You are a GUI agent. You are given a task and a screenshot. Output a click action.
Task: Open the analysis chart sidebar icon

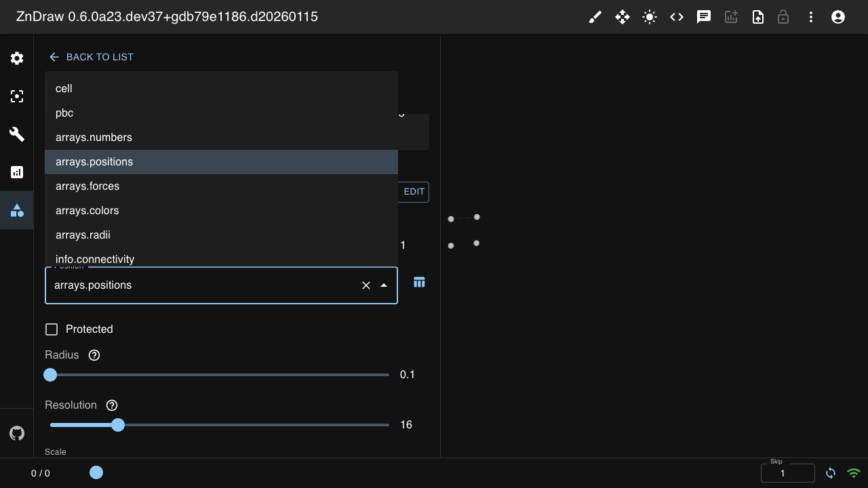pyautogui.click(x=17, y=172)
